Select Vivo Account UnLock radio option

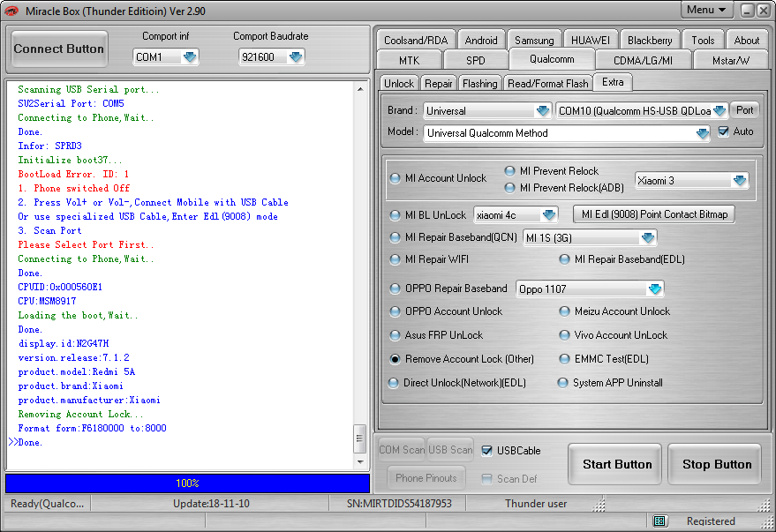564,335
